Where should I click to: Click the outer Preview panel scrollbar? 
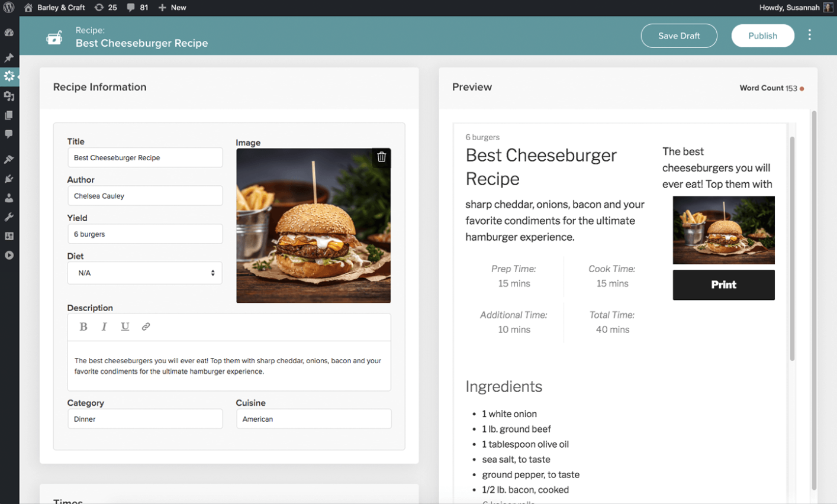tap(814, 301)
